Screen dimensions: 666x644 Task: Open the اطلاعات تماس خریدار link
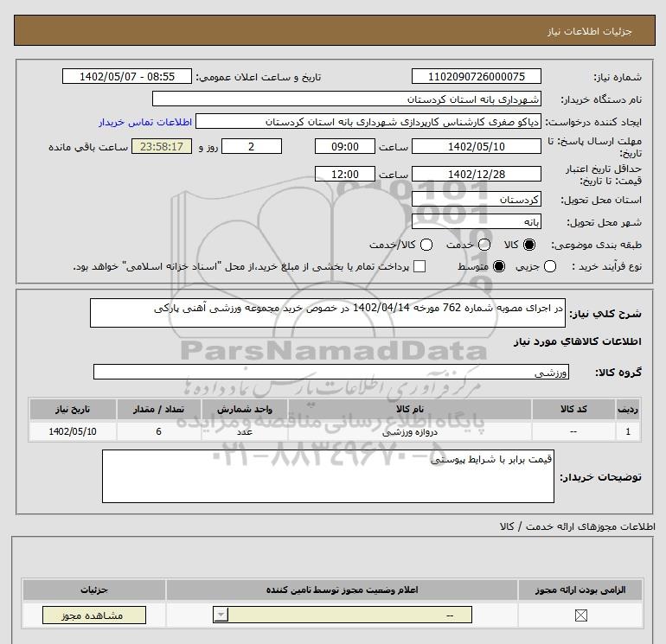(x=145, y=122)
